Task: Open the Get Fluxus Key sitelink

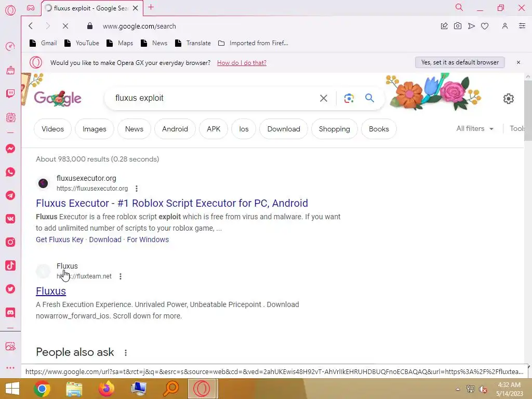Action: [60, 240]
